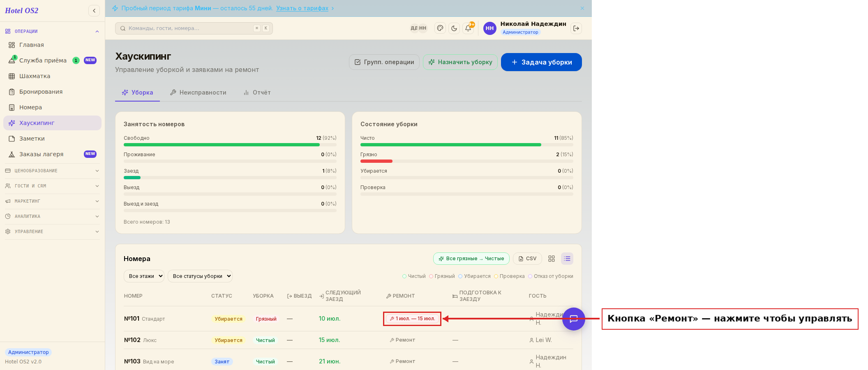Viewport: 868px width, 370px height.
Task: Open the floating chat bubble button
Action: tap(574, 319)
